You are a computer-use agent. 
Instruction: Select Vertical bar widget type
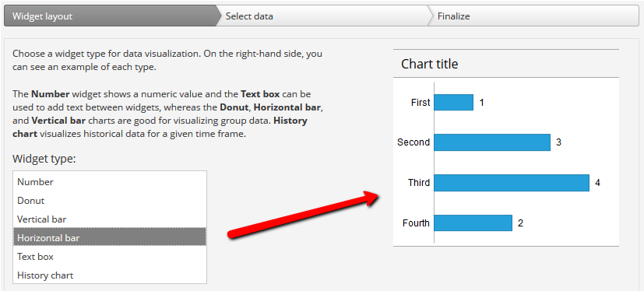coord(110,219)
